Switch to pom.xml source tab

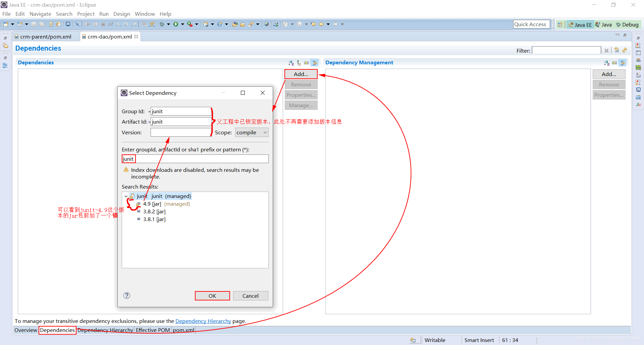[x=183, y=330]
